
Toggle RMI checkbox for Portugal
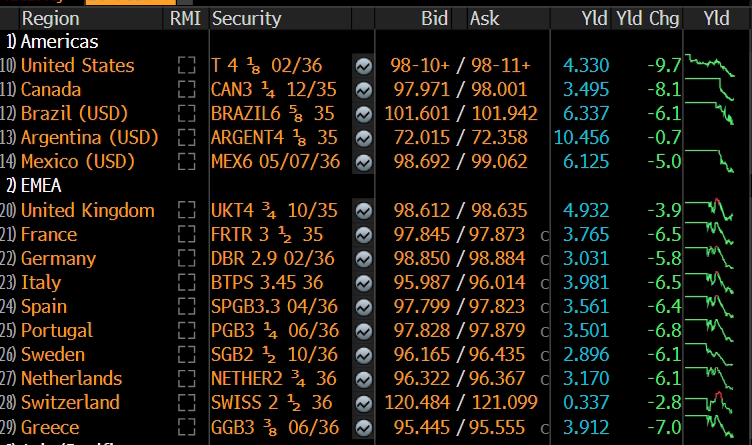click(x=186, y=330)
